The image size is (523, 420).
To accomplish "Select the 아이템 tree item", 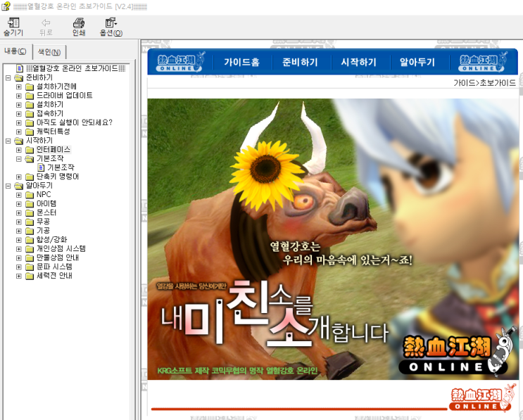I will [x=46, y=203].
